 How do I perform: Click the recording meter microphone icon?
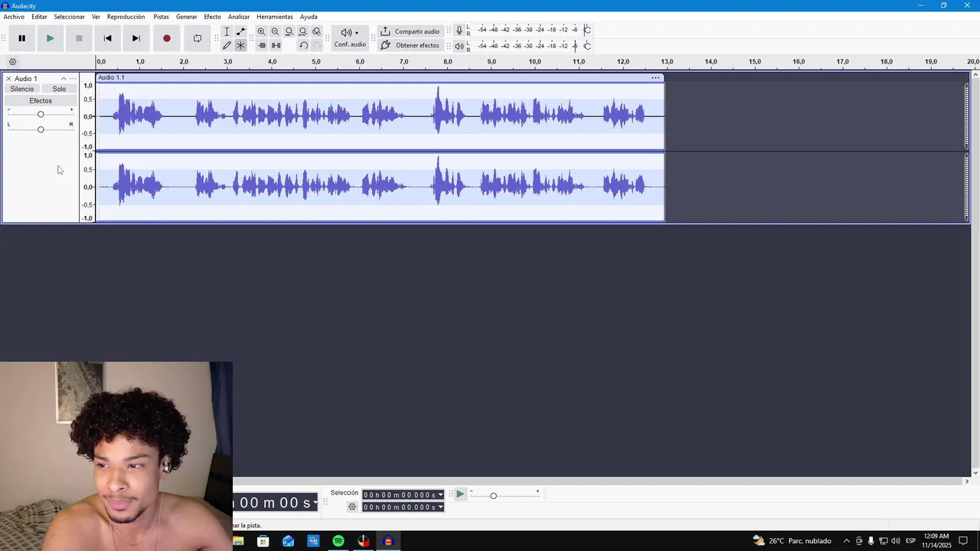tap(459, 30)
